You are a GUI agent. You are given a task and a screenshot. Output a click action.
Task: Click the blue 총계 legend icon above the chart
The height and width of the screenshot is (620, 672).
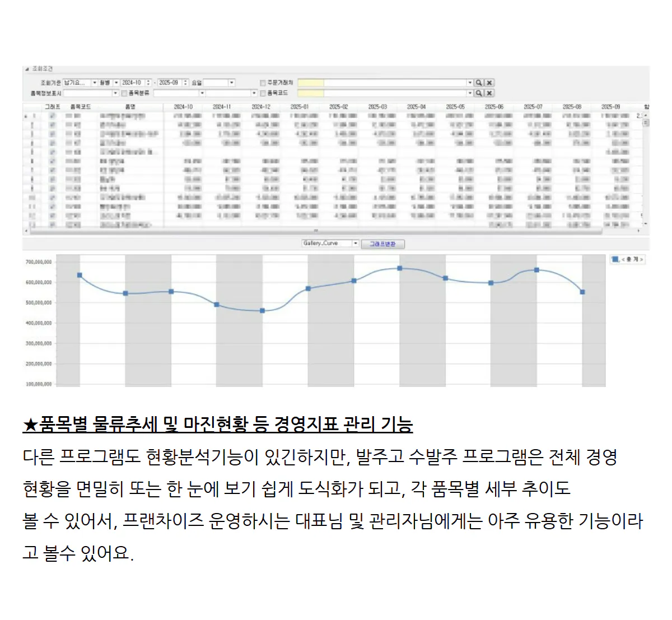pos(614,259)
